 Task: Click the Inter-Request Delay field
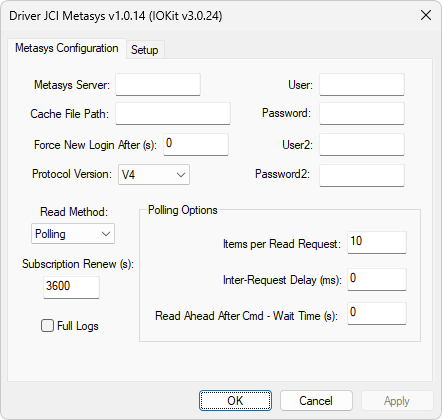click(x=377, y=279)
